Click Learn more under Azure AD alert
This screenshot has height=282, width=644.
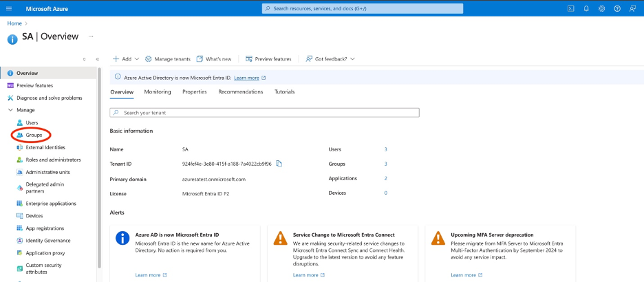[x=151, y=275]
